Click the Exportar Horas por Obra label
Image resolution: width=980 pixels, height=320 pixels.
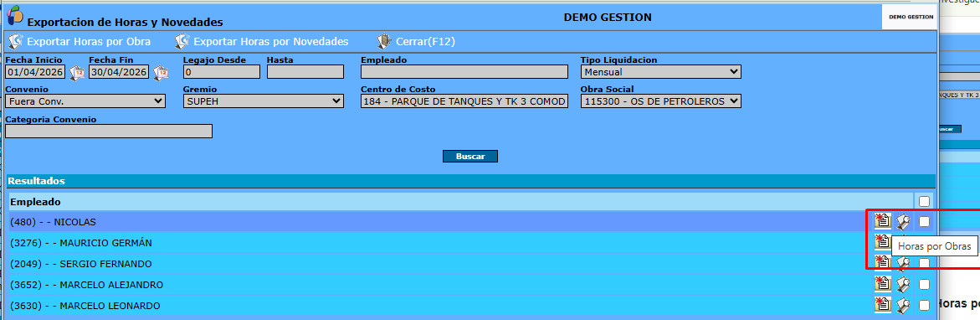tap(89, 42)
